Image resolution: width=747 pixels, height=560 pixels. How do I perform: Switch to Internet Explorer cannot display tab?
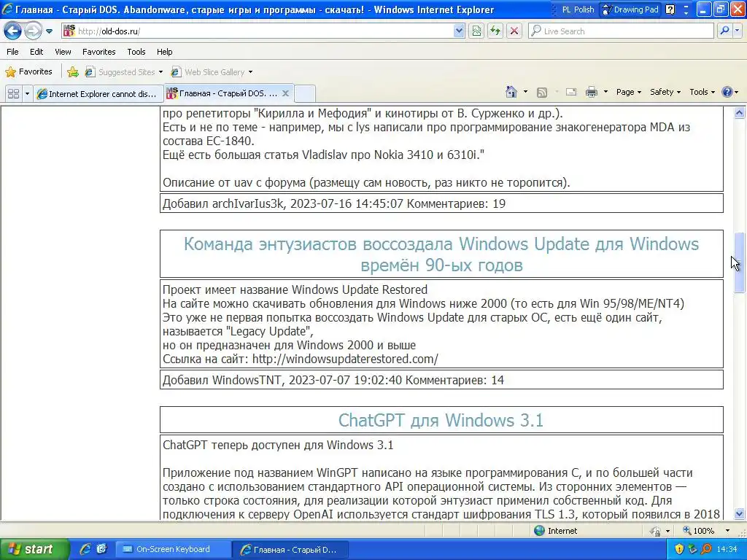click(x=98, y=94)
